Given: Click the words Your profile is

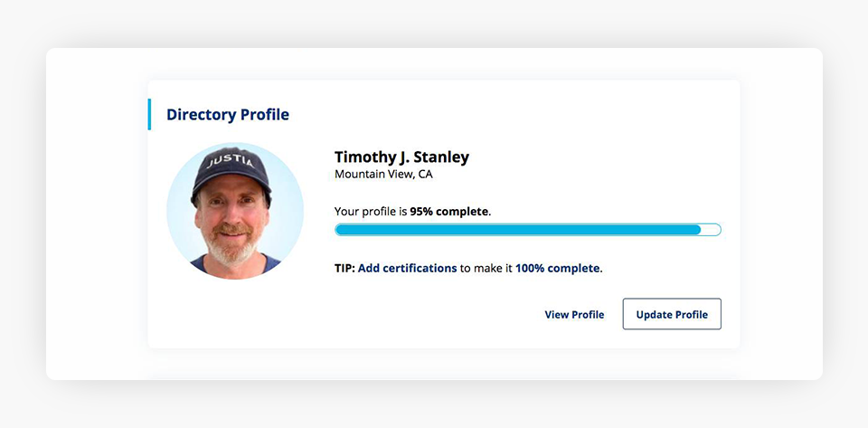Looking at the screenshot, I should click(x=371, y=211).
